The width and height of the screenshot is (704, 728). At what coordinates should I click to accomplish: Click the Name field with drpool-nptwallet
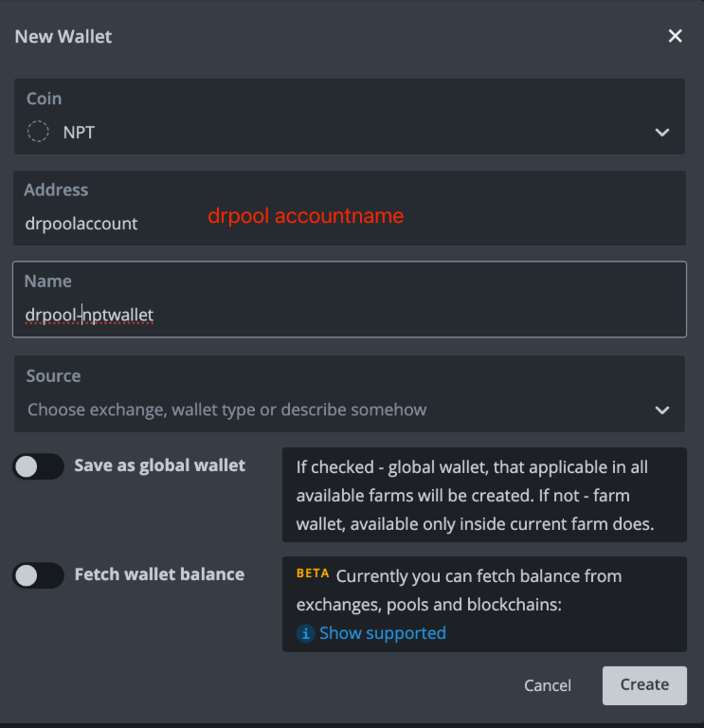click(x=349, y=314)
